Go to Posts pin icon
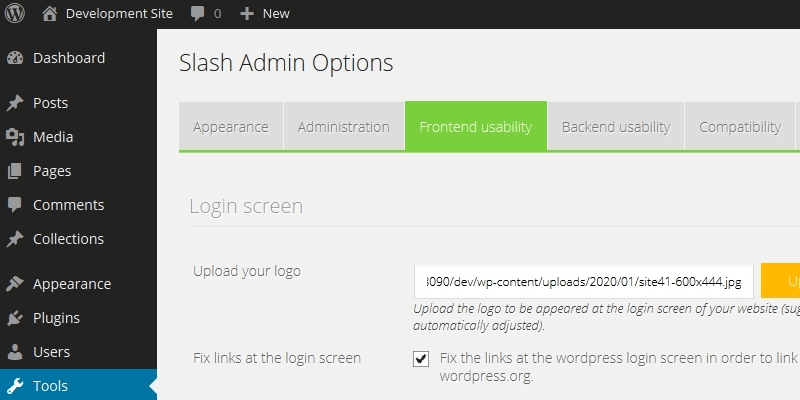This screenshot has width=800, height=400. [15, 103]
